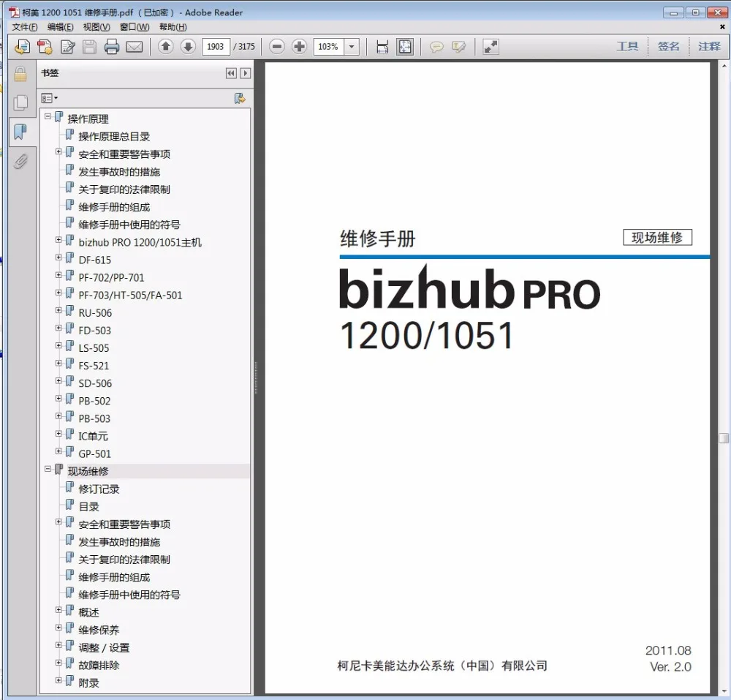Select the FD-503 bookmark
Image resolution: width=731 pixels, height=700 pixels.
click(94, 331)
